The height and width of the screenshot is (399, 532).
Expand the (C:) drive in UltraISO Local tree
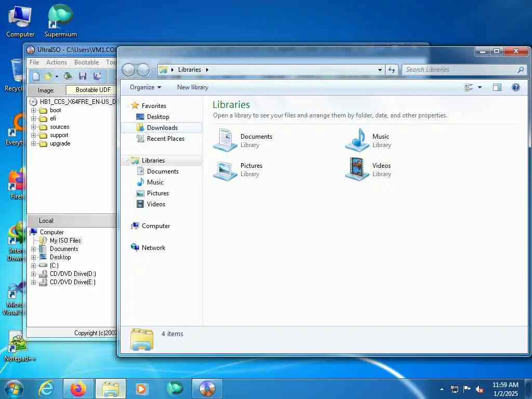33,265
